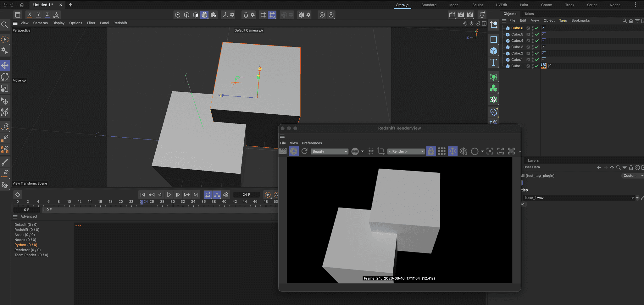644x305 pixels.
Task: Open the RGB channel dropdown arrow
Action: [363, 151]
